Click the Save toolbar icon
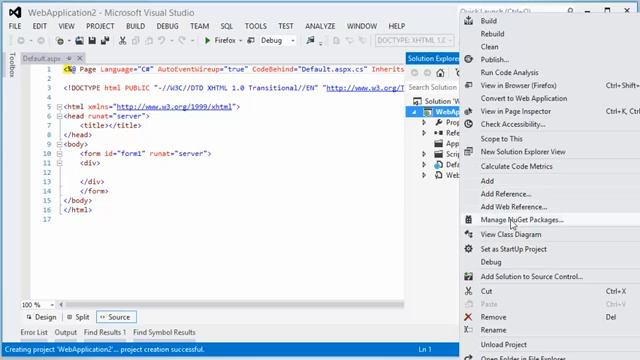This screenshot has height=360, width=640. pyautogui.click(x=92, y=40)
